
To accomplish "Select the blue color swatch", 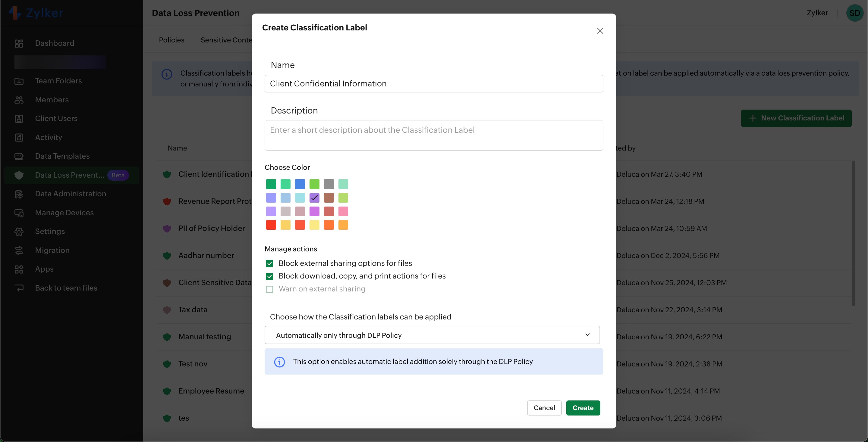I will coord(300,184).
